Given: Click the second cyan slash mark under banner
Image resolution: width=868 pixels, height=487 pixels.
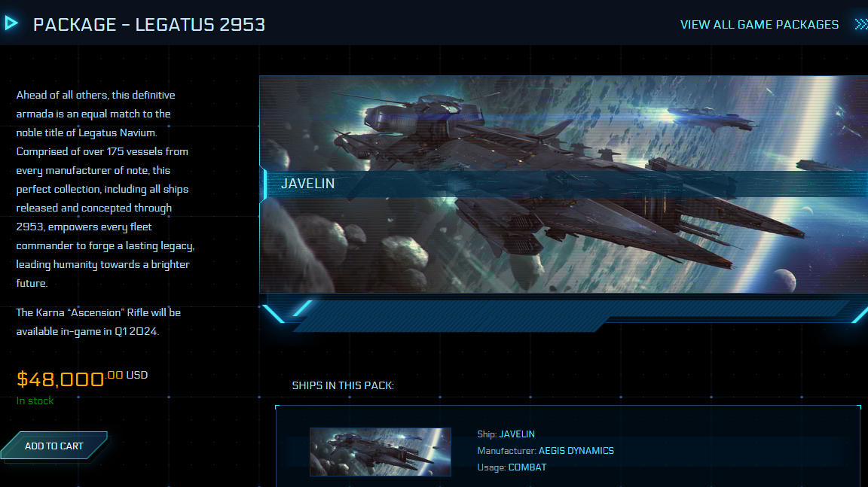Looking at the screenshot, I should (302, 309).
